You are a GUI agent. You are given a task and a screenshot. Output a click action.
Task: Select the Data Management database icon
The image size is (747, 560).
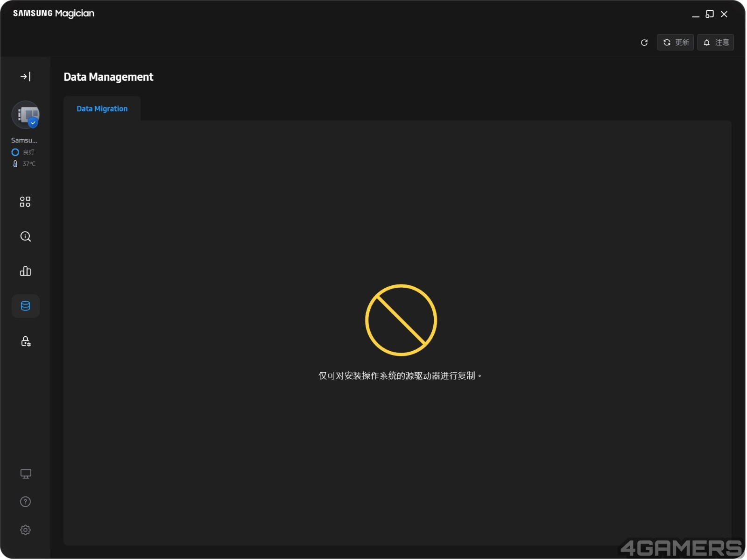[x=25, y=306]
